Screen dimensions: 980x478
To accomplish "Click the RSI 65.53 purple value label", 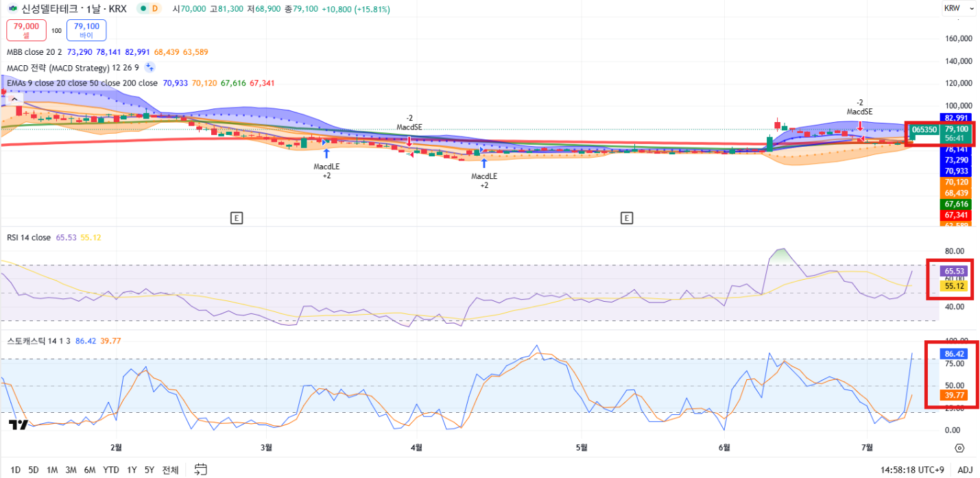I will 954,271.
